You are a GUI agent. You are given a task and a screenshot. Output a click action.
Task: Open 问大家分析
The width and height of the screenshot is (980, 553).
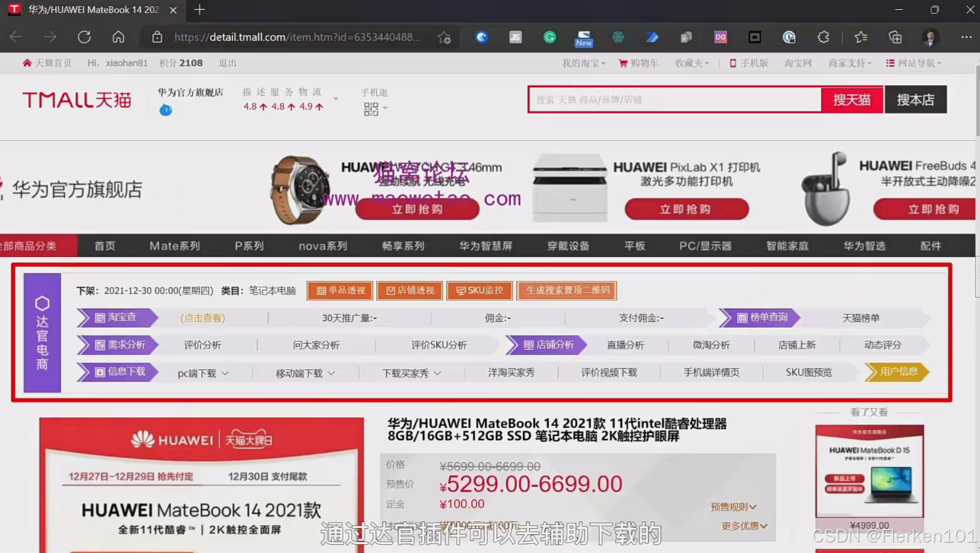pos(316,346)
